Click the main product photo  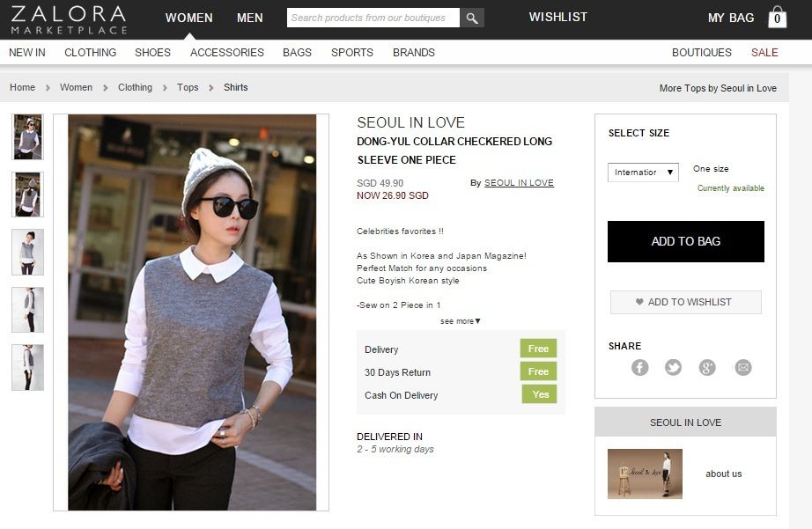(192, 312)
